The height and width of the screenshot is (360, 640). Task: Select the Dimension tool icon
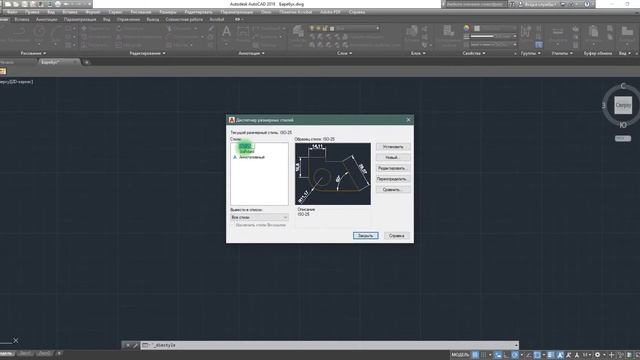[243, 32]
